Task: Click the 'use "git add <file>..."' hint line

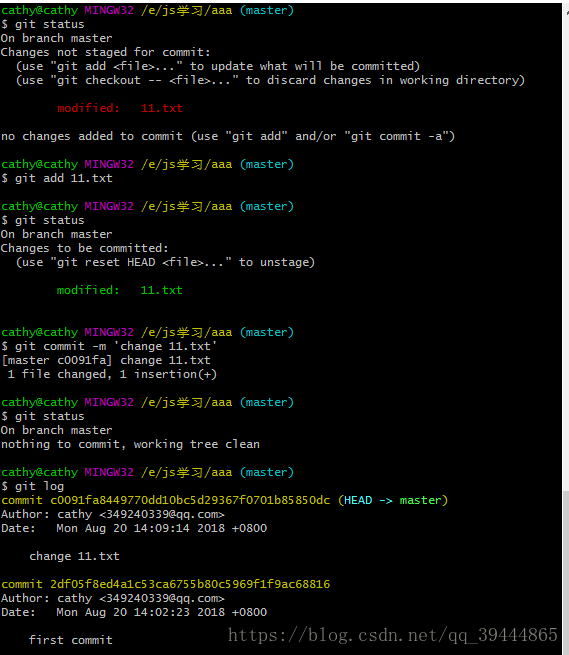Action: click(x=217, y=66)
